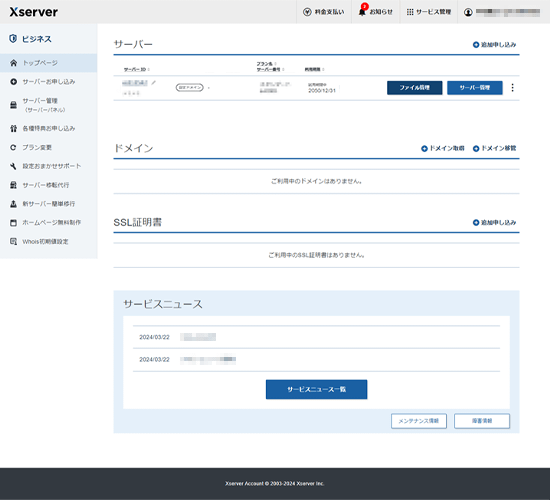This screenshot has width=550, height=500.
Task: Go to トップページ in sidebar
Action: [x=48, y=63]
